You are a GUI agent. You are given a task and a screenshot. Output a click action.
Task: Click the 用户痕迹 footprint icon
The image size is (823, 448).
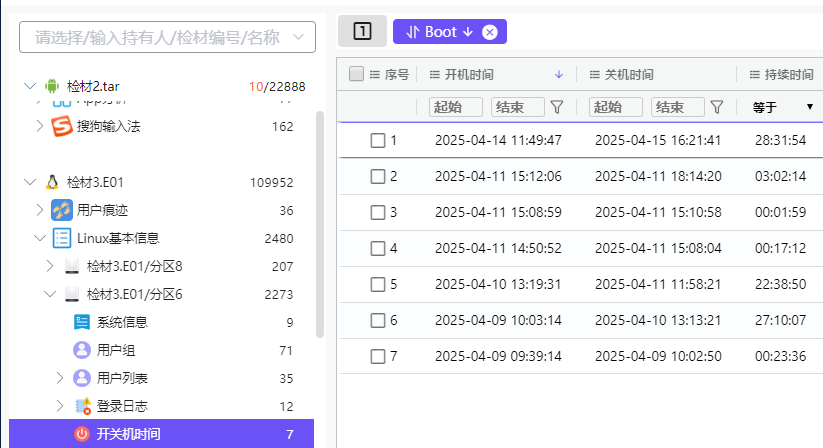pos(62,210)
